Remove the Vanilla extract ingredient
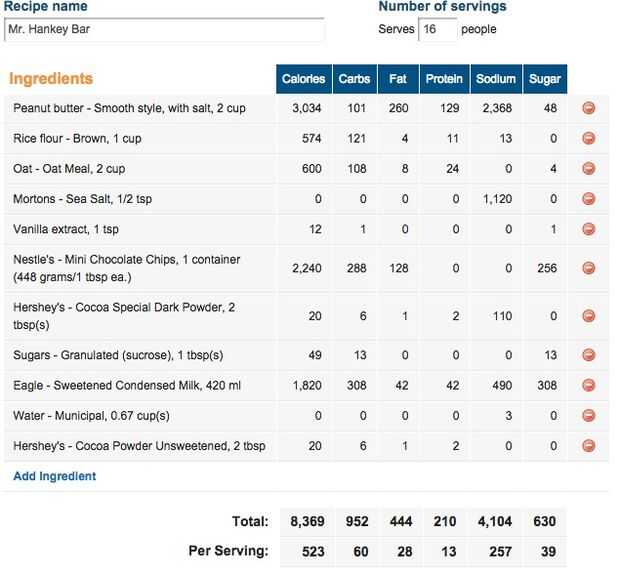The image size is (620, 575). click(x=588, y=229)
